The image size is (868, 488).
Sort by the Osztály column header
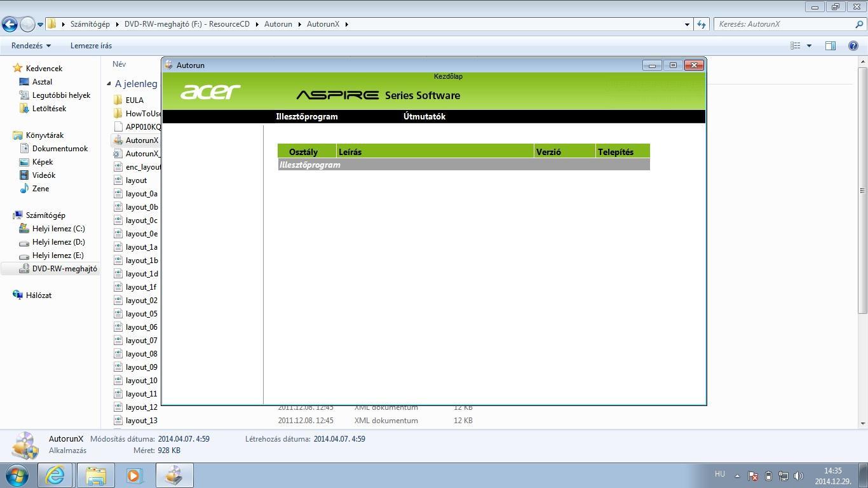pos(307,151)
